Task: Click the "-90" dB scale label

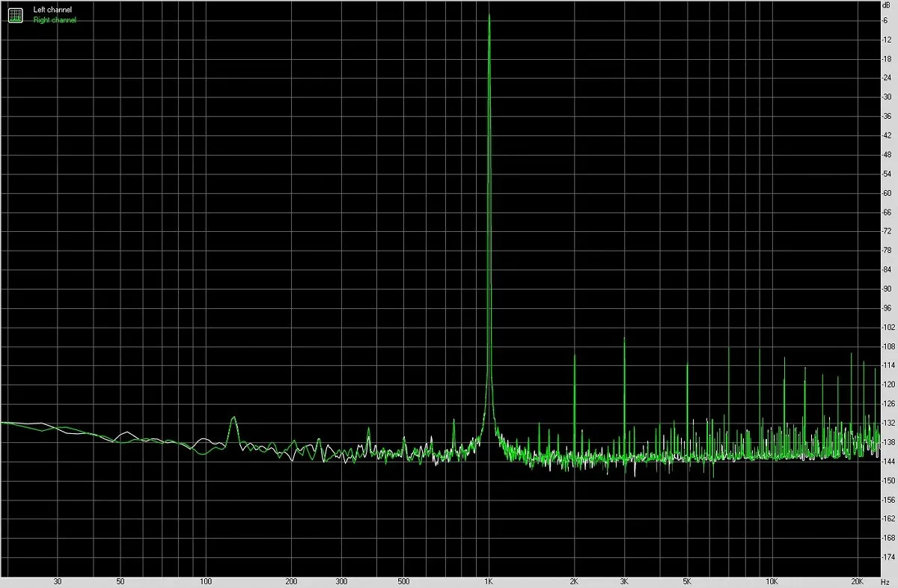Action: click(x=888, y=289)
